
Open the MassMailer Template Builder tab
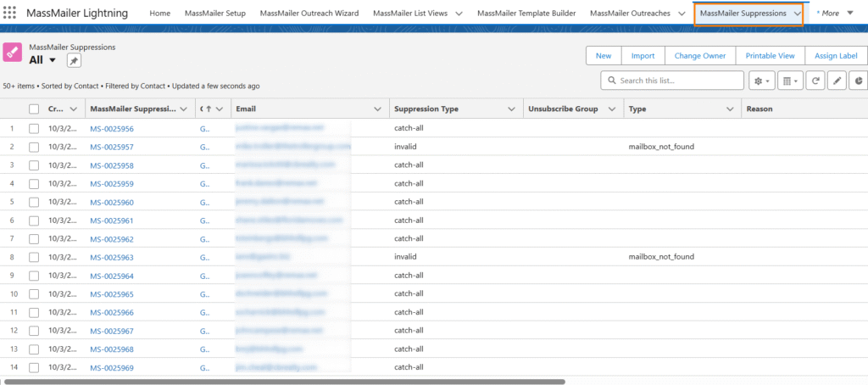(526, 14)
